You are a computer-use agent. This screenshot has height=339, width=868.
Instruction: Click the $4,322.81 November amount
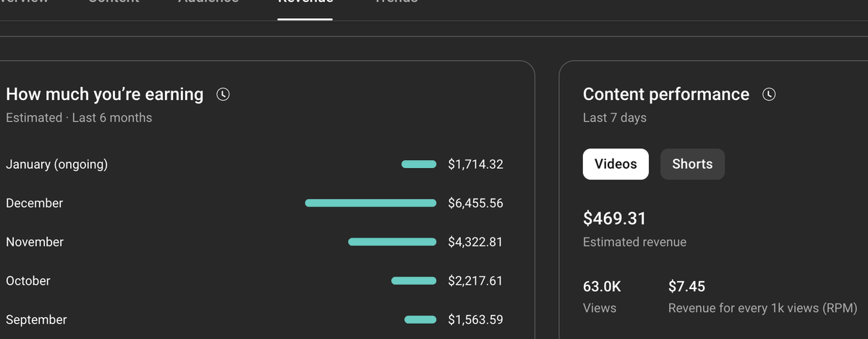pos(475,242)
